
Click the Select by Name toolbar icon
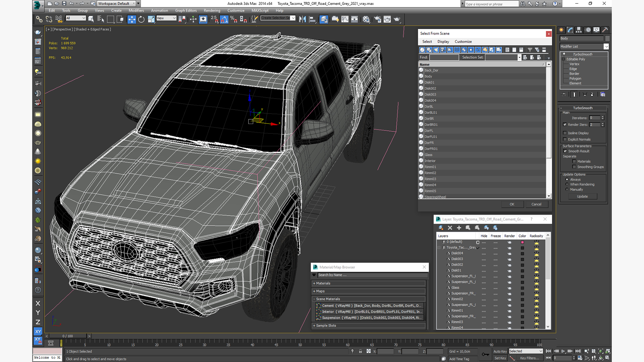pyautogui.click(x=100, y=19)
